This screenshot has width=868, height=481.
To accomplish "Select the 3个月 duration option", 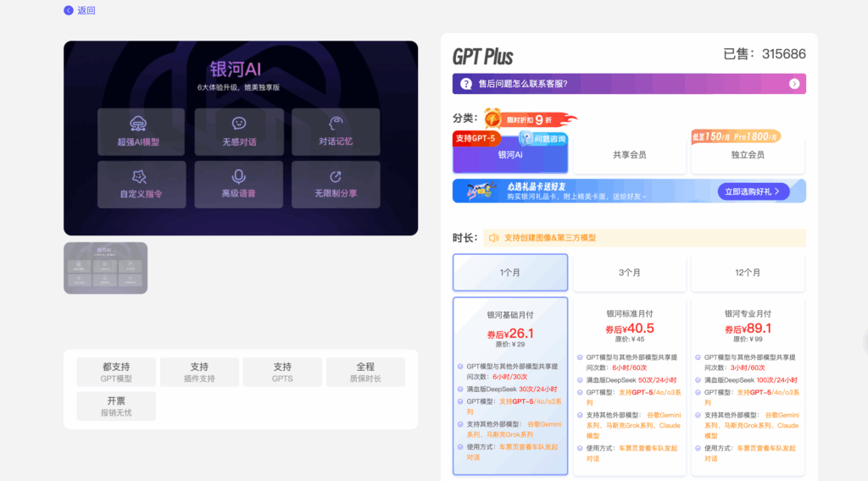I will (629, 273).
